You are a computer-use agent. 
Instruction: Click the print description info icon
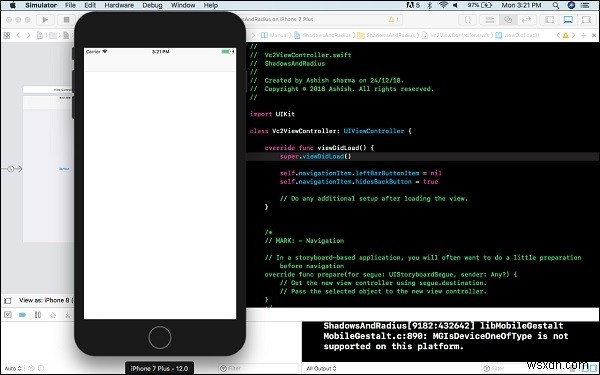41,368
